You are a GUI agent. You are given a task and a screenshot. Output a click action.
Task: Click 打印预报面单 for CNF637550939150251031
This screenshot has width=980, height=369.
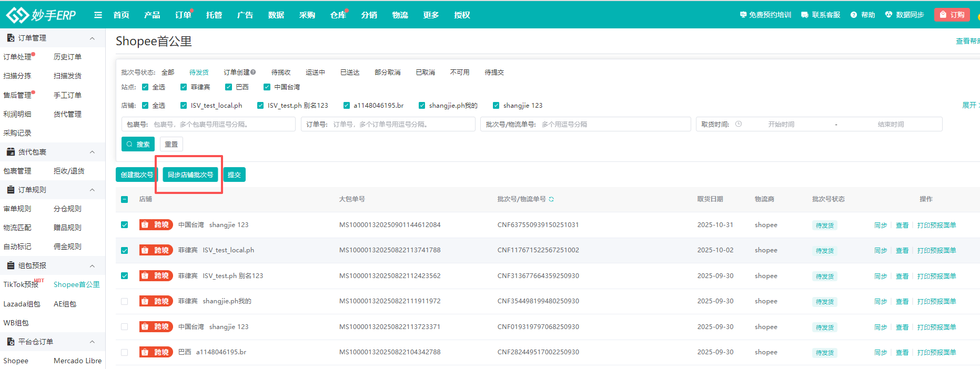937,225
